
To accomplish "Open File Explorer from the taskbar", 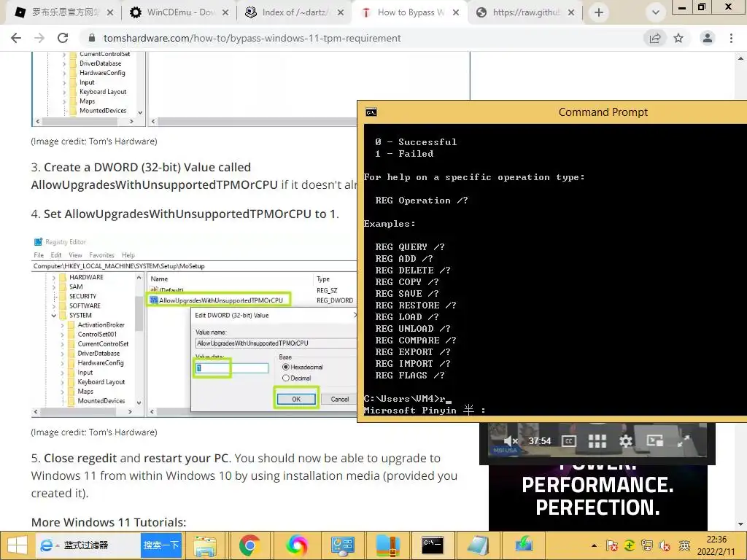I will coord(205,545).
